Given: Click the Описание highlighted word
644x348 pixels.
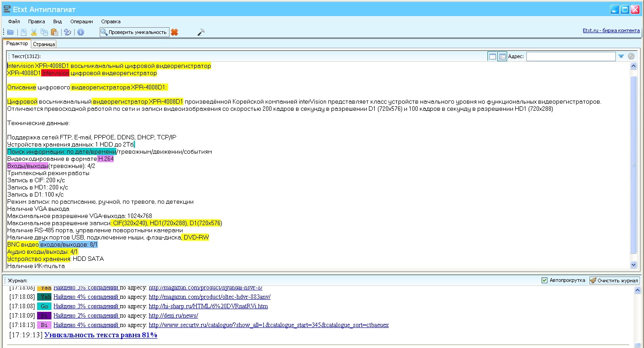Looking at the screenshot, I should coord(21,87).
